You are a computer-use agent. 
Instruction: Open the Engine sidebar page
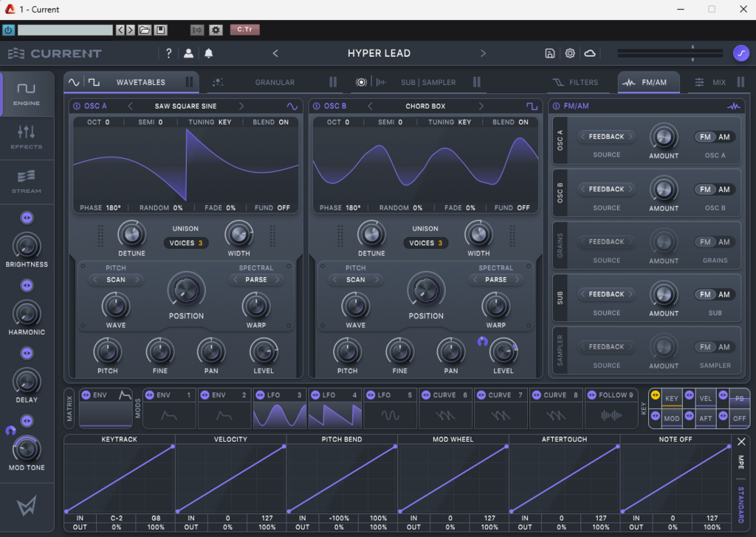click(x=27, y=94)
